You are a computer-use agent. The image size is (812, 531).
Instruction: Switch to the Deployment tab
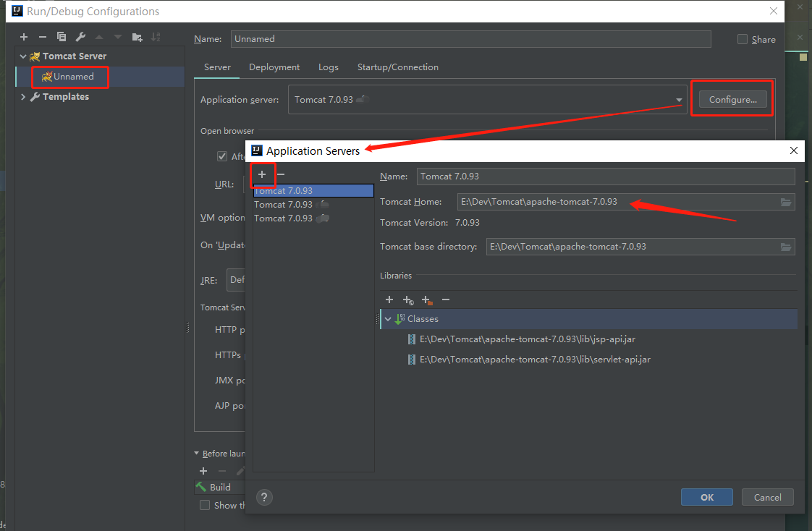[x=274, y=67]
